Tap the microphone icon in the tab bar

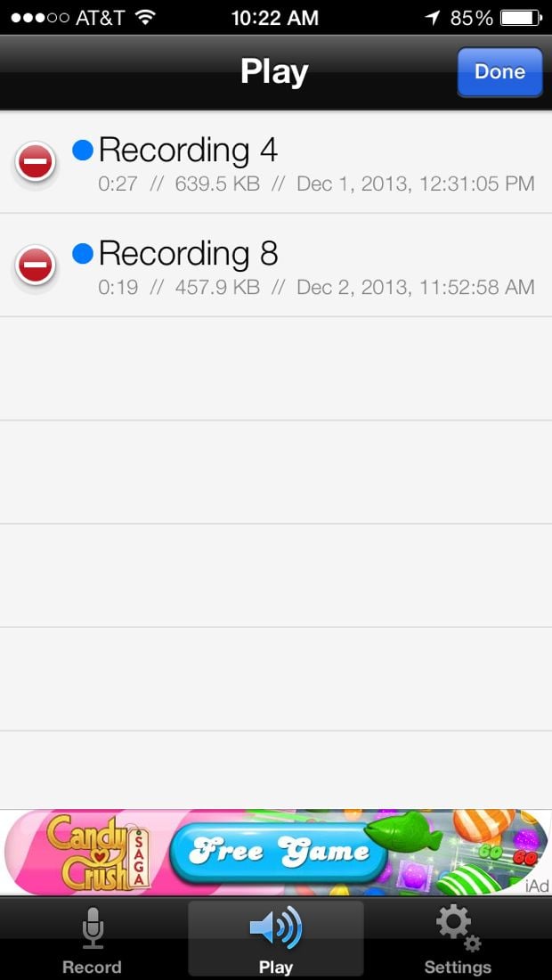[x=93, y=928]
